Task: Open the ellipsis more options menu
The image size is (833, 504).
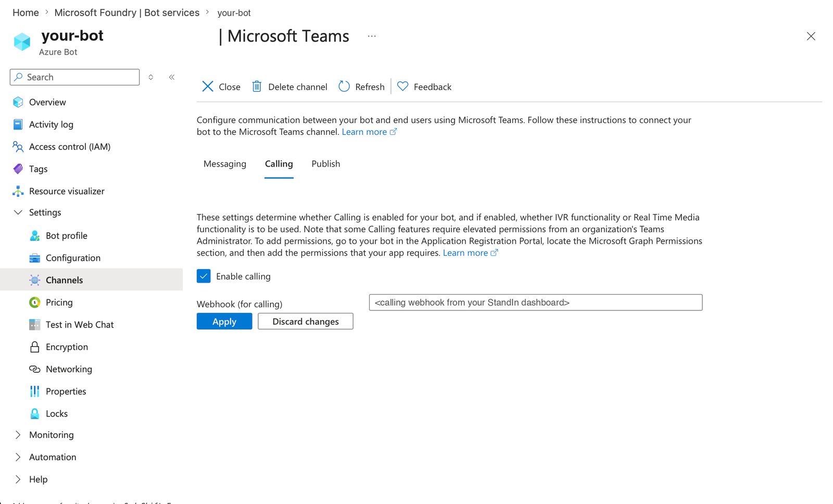Action: pos(372,36)
